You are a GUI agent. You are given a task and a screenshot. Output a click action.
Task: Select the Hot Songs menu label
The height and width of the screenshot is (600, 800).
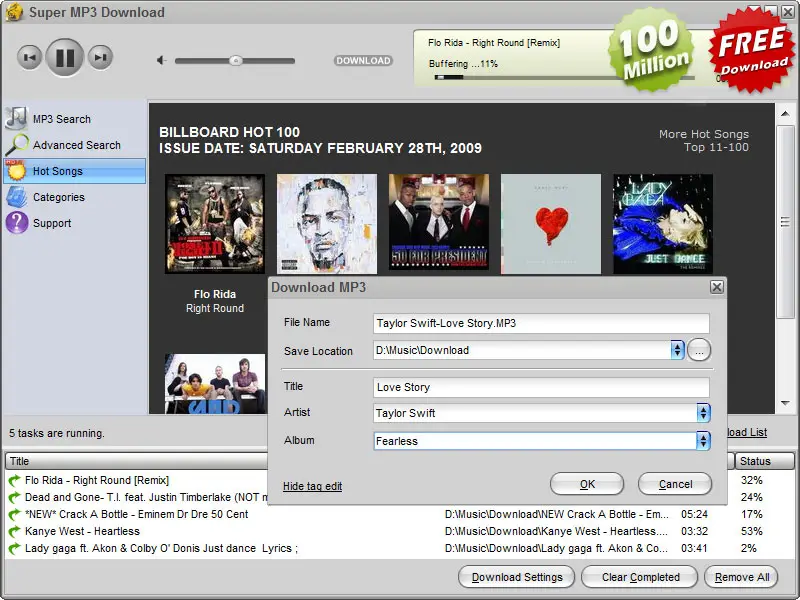click(58, 171)
